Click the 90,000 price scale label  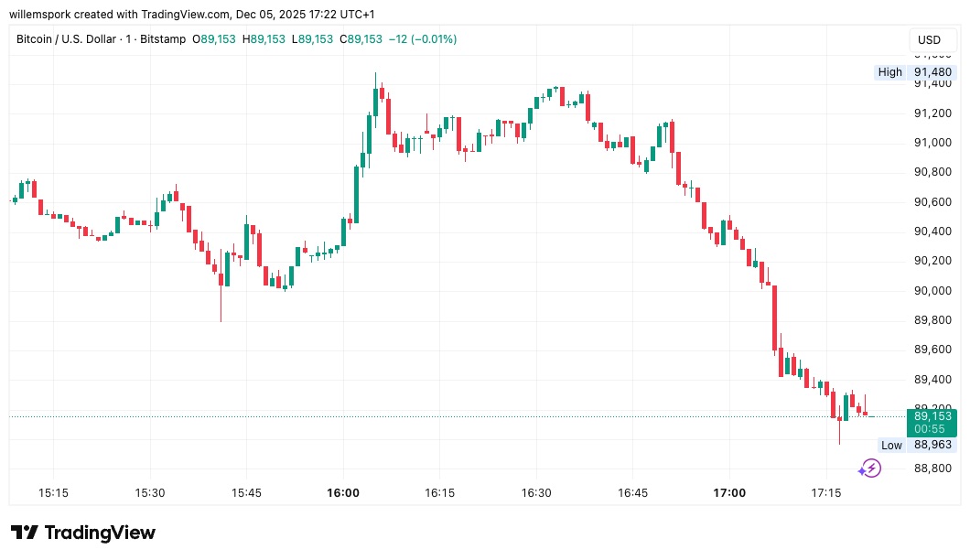pos(932,291)
